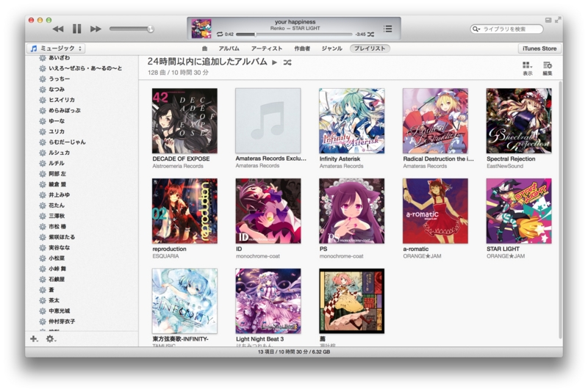Image resolution: width=588 pixels, height=392 pixels.
Task: Open the 東方弦奏歌-INFINITY- album cover
Action: (x=184, y=301)
